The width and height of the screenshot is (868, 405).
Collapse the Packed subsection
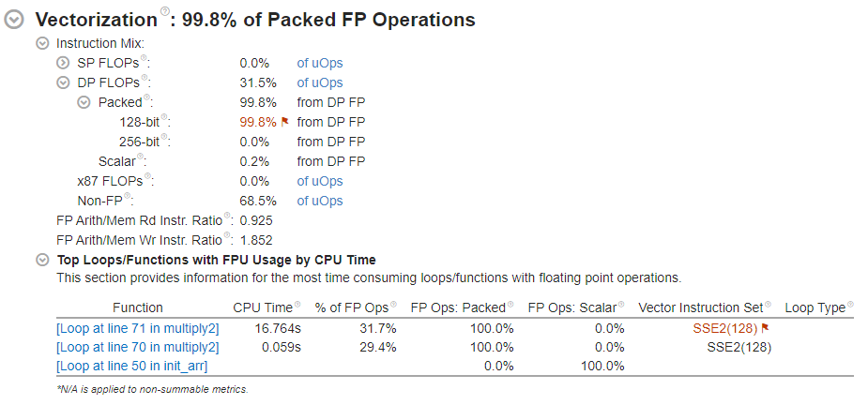(84, 102)
